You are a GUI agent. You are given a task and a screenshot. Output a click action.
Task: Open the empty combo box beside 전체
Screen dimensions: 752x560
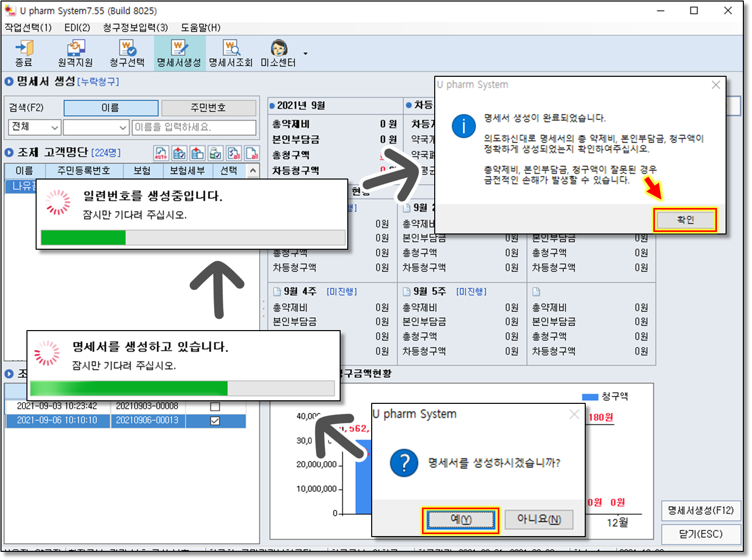pyautogui.click(x=96, y=127)
